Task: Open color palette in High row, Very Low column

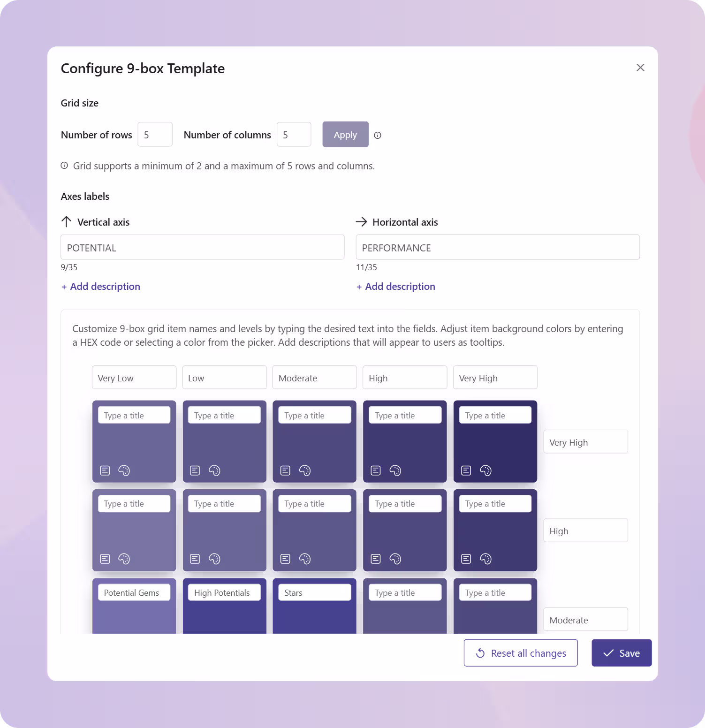Action: click(124, 559)
